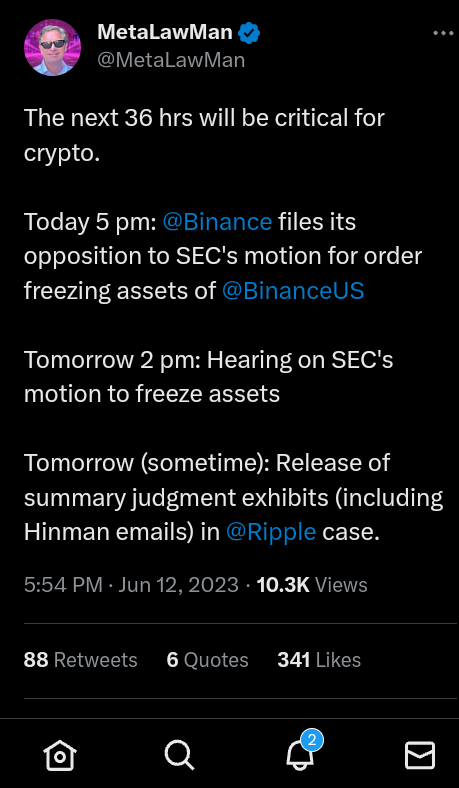Open the @BinanceUS mention

[293, 291]
